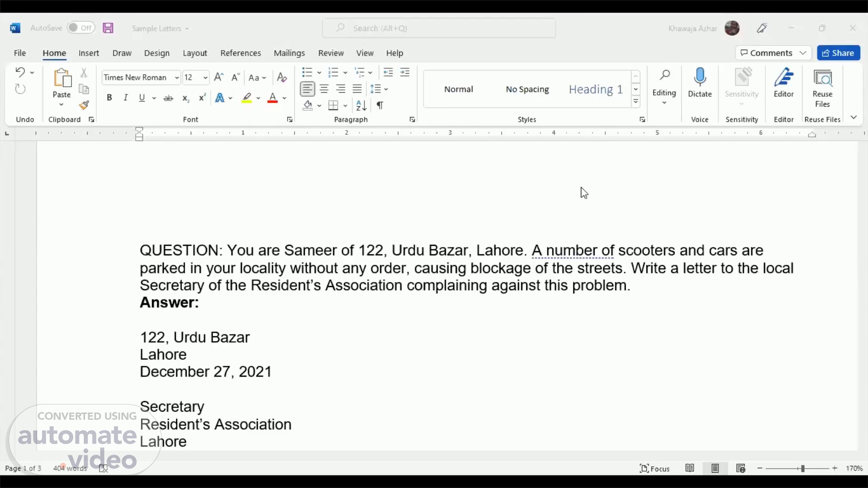This screenshot has height=488, width=868.
Task: Click the Cut scissors icon
Action: [84, 72]
